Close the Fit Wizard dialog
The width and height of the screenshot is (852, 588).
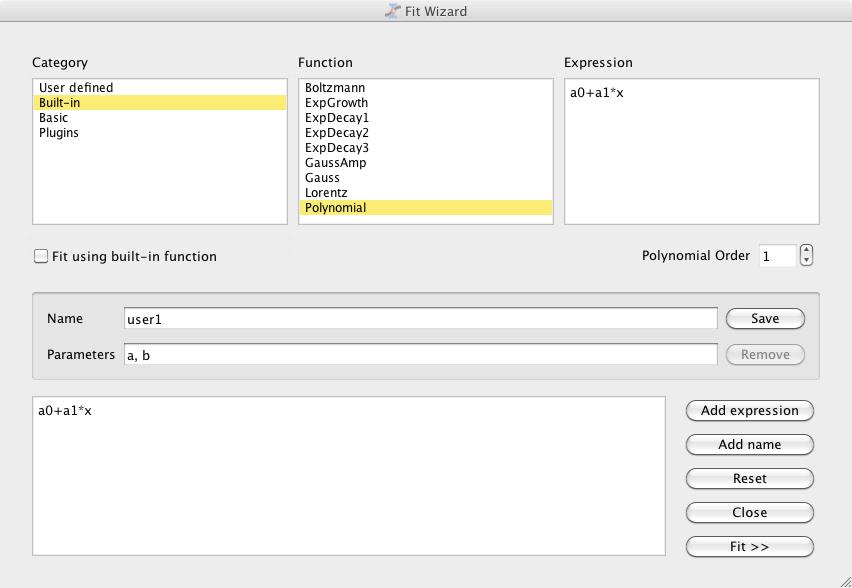click(x=750, y=513)
